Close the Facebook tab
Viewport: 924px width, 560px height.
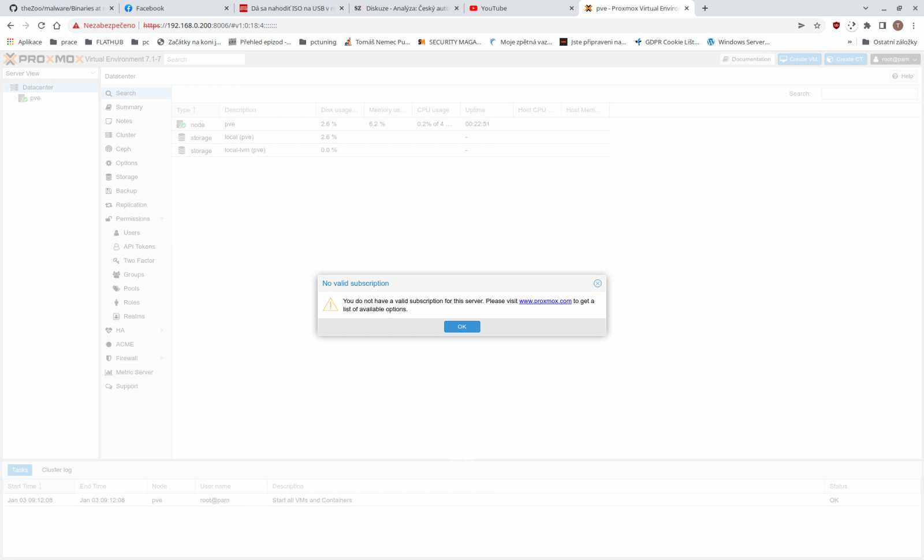pos(226,8)
